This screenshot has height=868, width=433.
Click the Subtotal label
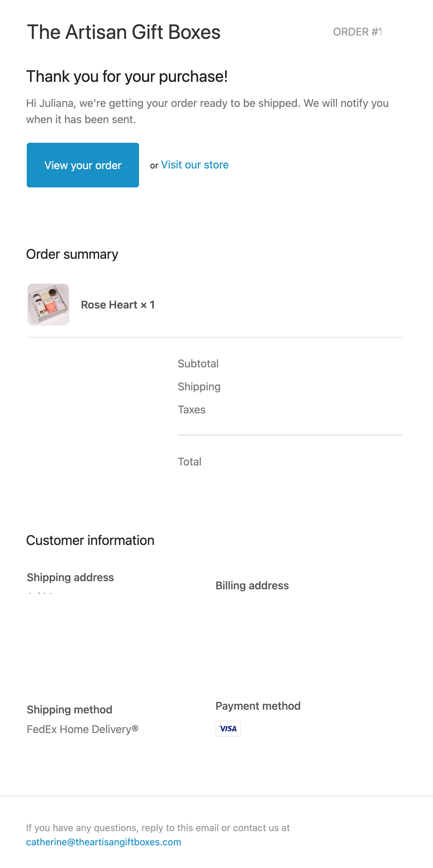pyautogui.click(x=198, y=364)
